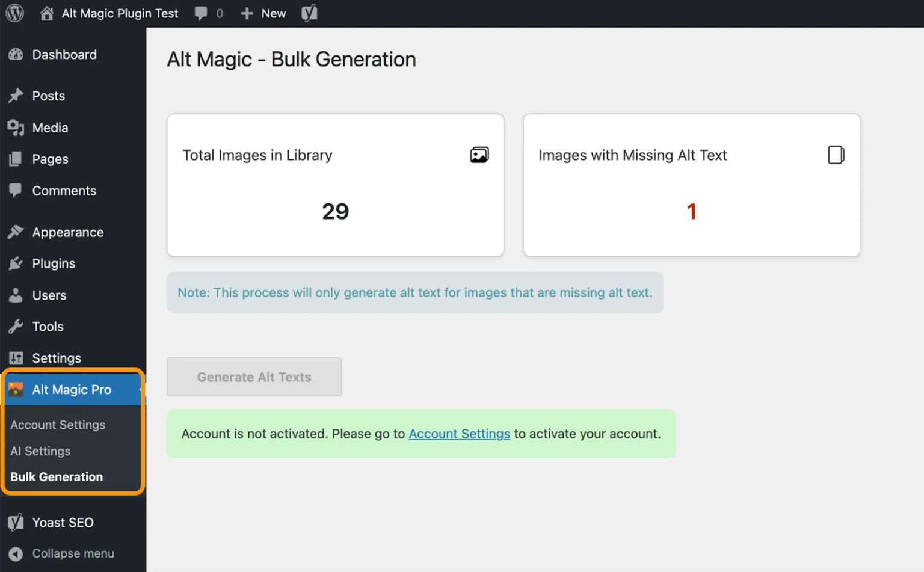Click the Yoast SEO sidebar icon
The width and height of the screenshot is (924, 572).
pyautogui.click(x=16, y=522)
